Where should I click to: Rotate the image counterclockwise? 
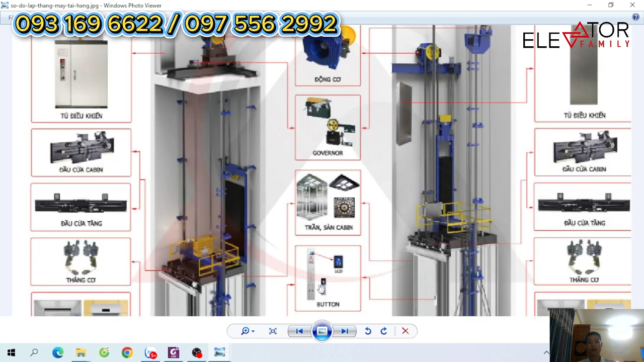(368, 331)
